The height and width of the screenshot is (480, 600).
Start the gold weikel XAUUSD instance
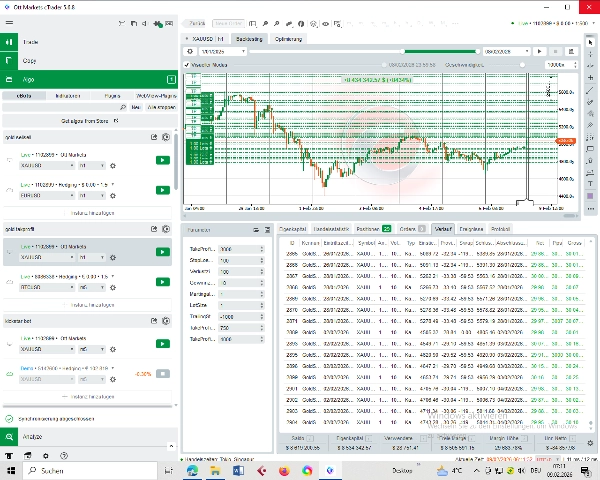point(163,160)
